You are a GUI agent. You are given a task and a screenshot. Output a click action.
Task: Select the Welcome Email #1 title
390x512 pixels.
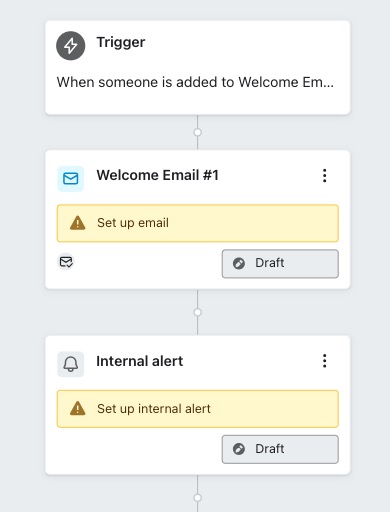pyautogui.click(x=157, y=175)
